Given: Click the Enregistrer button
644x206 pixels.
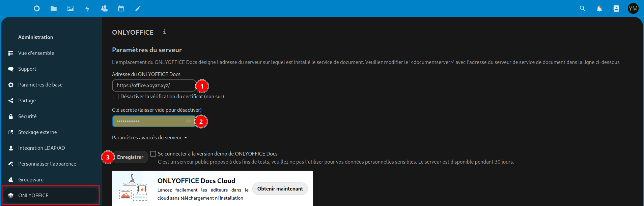Looking at the screenshot, I should point(130,157).
